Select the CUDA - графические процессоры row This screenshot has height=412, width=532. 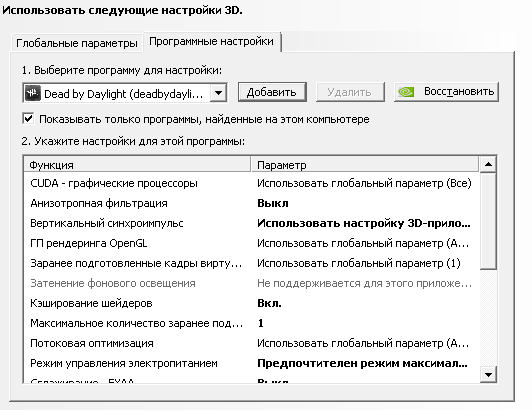tap(252, 183)
